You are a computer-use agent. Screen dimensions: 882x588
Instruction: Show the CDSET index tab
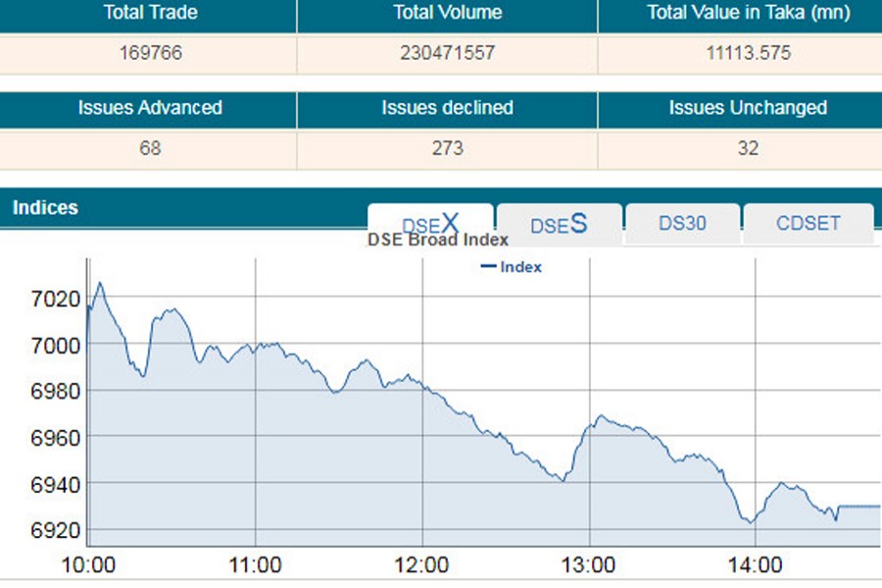808,223
